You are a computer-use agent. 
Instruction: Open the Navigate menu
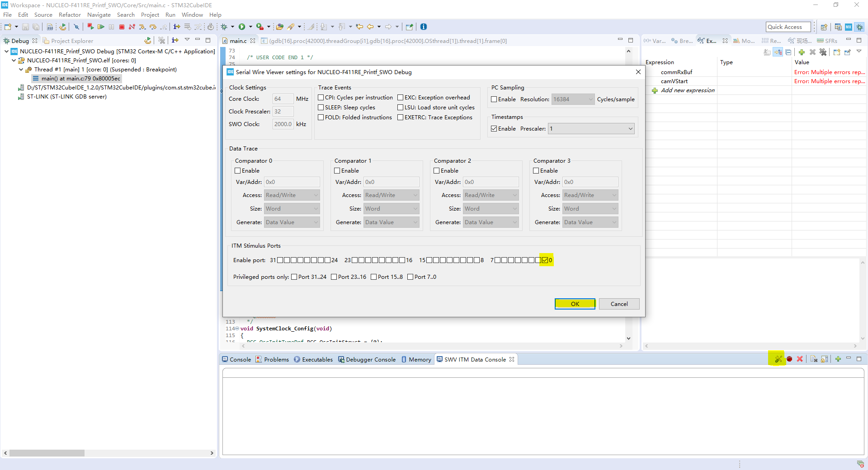point(99,15)
